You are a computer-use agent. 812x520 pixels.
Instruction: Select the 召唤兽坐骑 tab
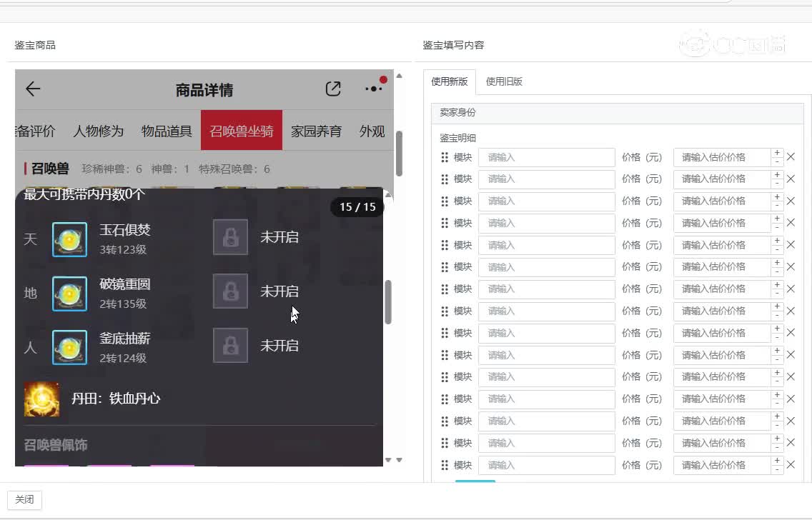point(242,131)
